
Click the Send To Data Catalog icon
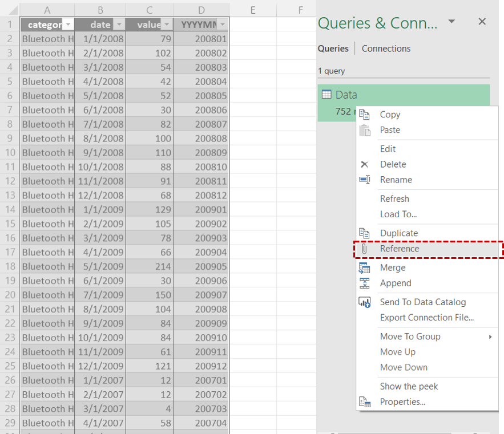pyautogui.click(x=365, y=302)
